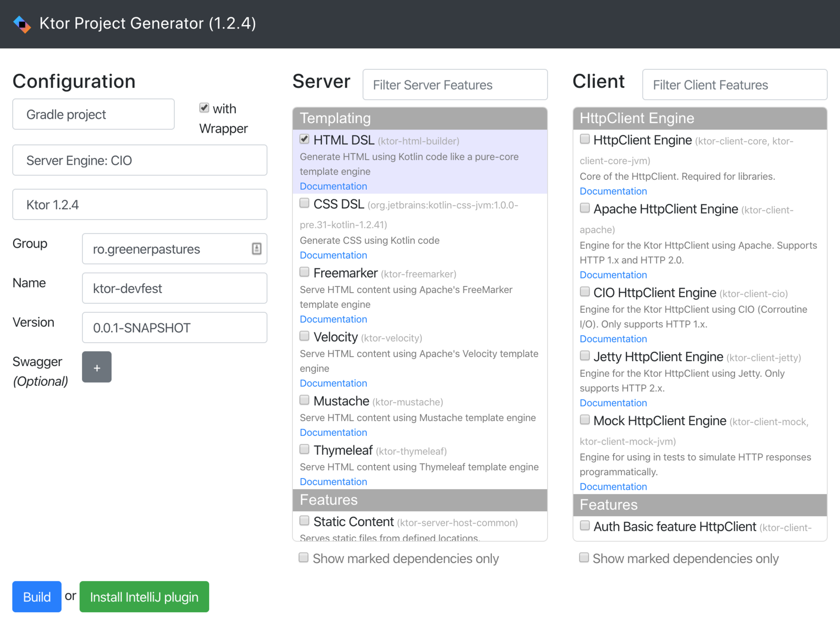Click the client Features section header
Viewport: 840px width, 632px height.
click(700, 505)
